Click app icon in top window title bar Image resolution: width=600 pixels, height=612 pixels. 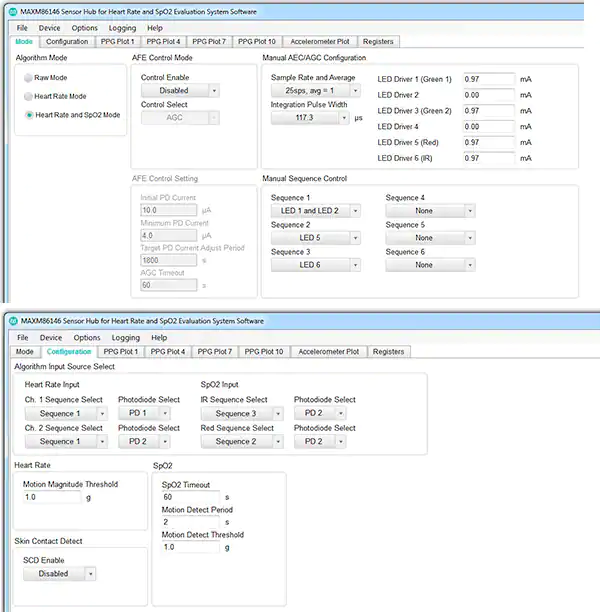pos(13,12)
